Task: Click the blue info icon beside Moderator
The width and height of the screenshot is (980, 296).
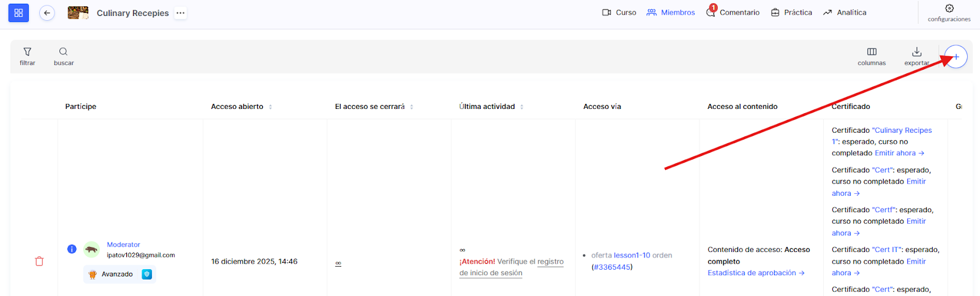Action: [x=72, y=249]
